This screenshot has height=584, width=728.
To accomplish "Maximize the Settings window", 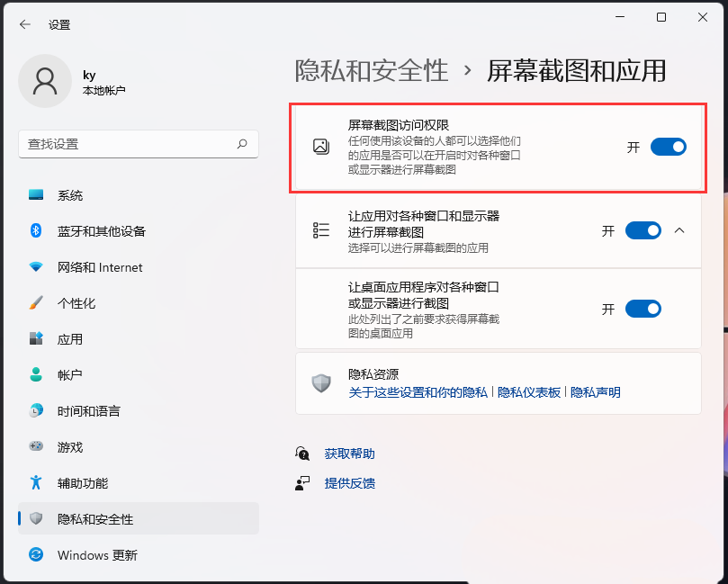I will [x=661, y=17].
